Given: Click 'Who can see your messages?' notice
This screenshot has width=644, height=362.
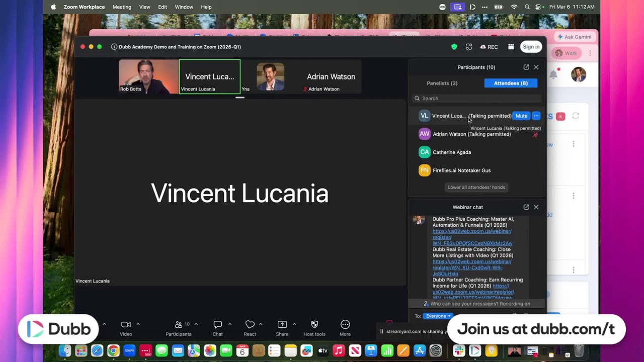Looking at the screenshot, I should coord(476,304).
